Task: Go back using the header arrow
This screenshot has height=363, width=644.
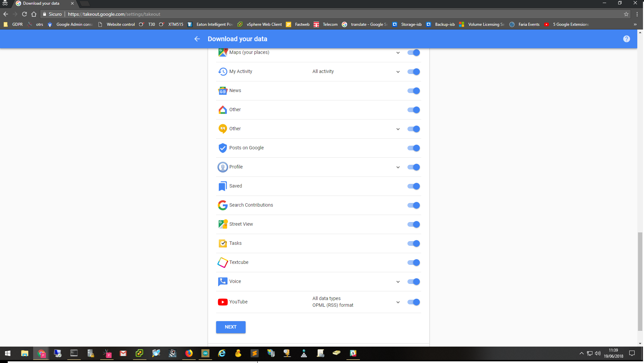Action: coord(197,39)
